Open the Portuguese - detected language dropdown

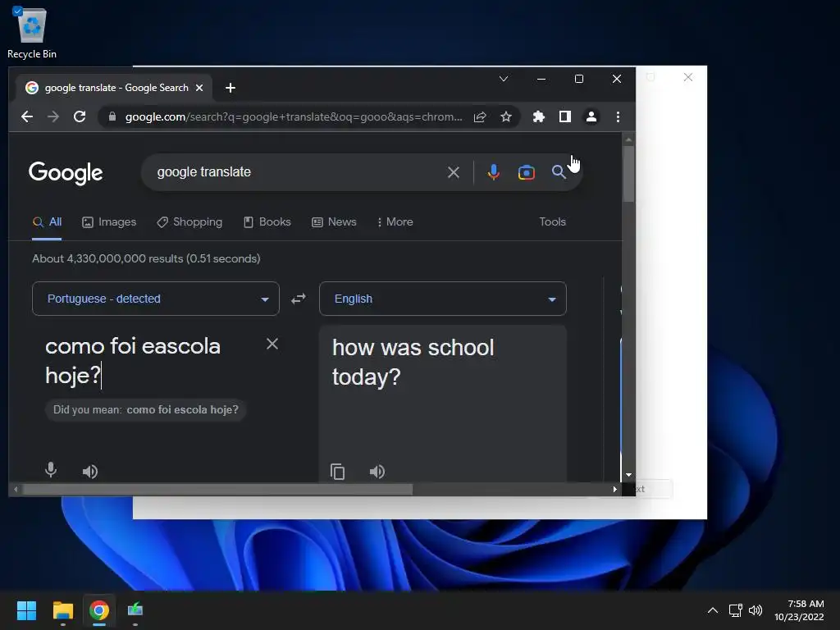pyautogui.click(x=155, y=299)
